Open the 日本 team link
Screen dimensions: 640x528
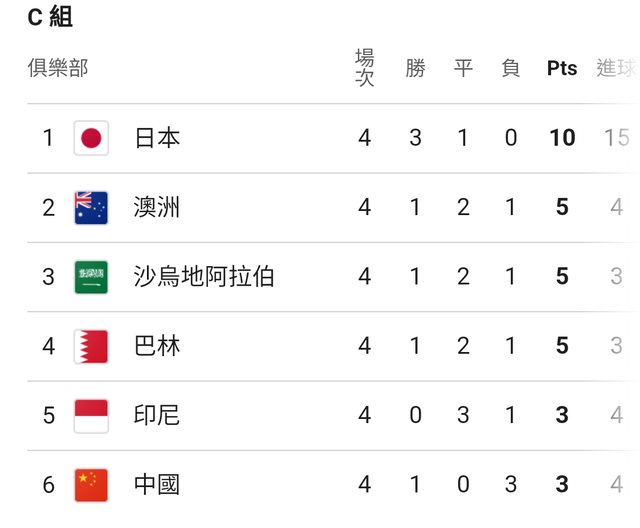[157, 138]
